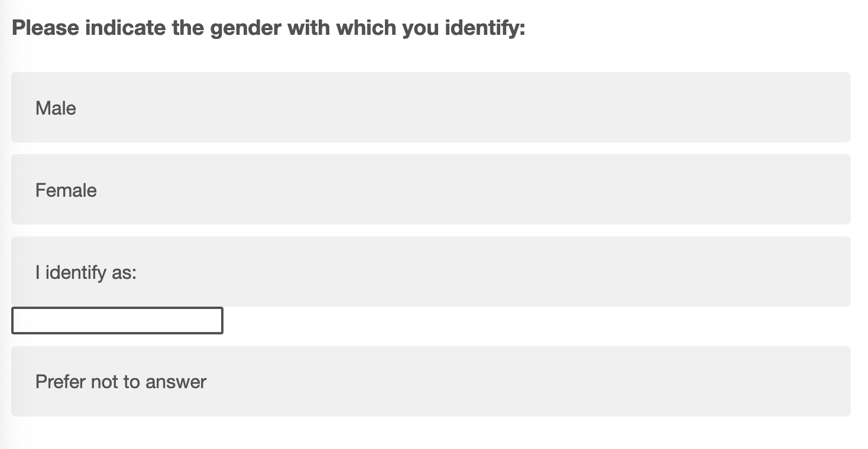Image resolution: width=868 pixels, height=449 pixels.
Task: Click the gender question heading text
Action: [x=268, y=28]
